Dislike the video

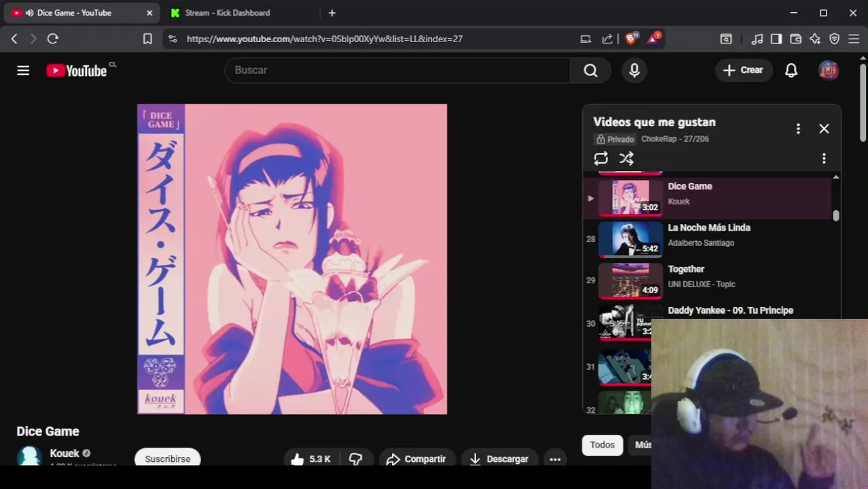(x=356, y=458)
